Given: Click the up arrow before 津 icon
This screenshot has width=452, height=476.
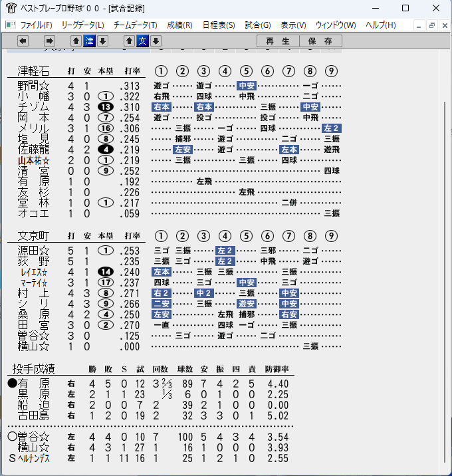Looking at the screenshot, I should pyautogui.click(x=76, y=41).
